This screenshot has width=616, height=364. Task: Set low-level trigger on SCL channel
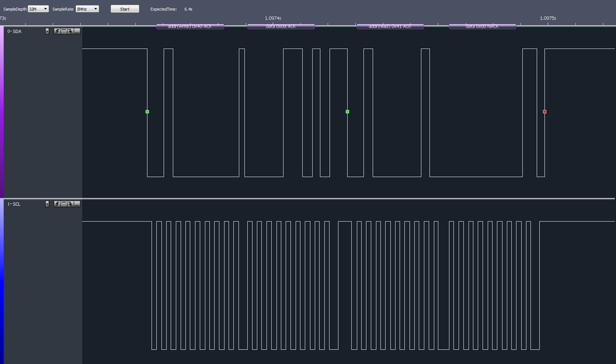[77, 204]
